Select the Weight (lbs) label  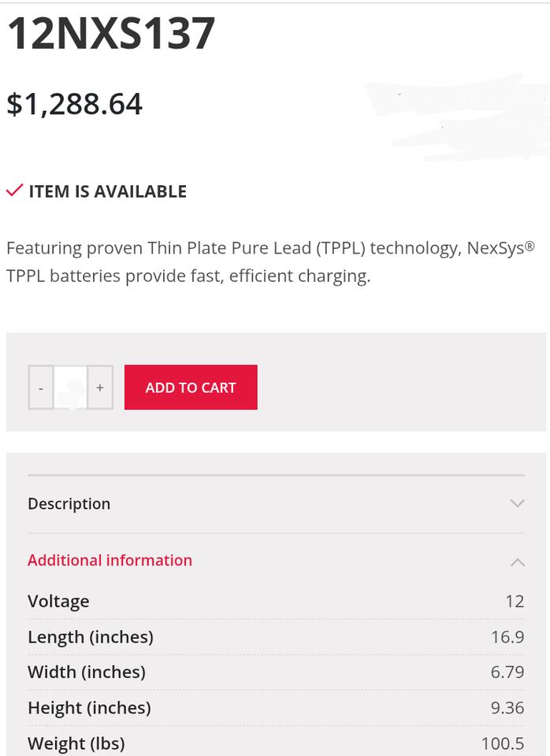pos(76,743)
